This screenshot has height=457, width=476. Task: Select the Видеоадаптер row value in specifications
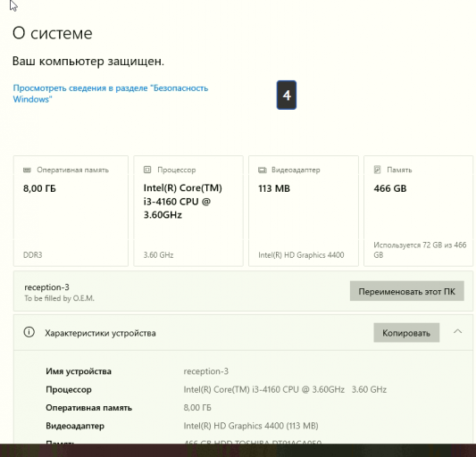tap(251, 426)
